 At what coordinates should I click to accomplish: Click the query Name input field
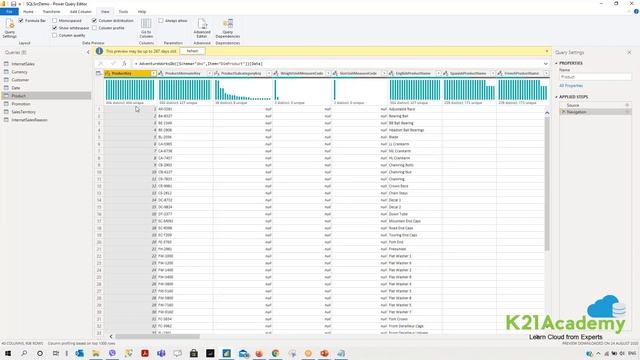click(x=595, y=77)
